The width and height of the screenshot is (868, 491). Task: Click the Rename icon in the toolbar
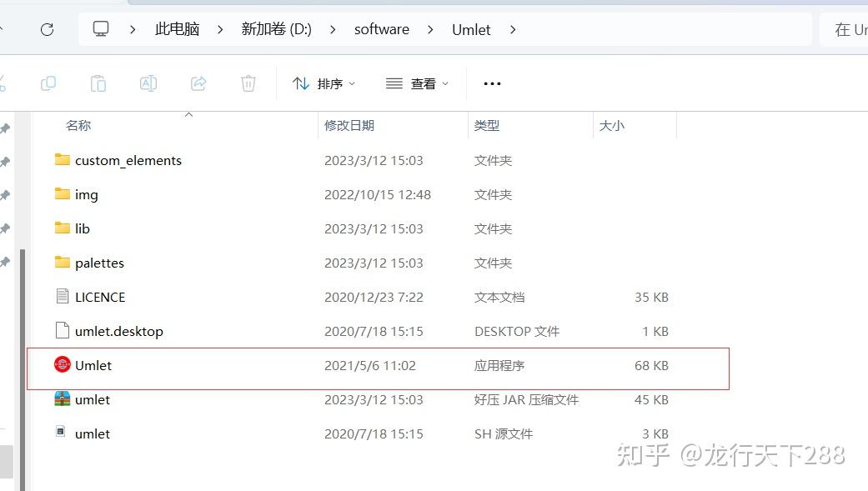point(148,83)
